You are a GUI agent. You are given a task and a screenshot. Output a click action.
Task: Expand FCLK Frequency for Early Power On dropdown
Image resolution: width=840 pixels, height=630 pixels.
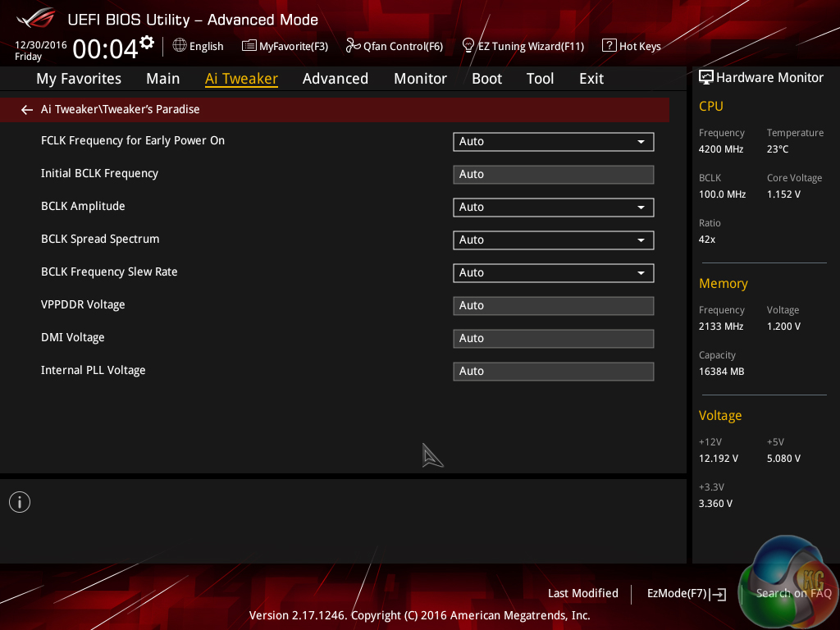click(553, 142)
